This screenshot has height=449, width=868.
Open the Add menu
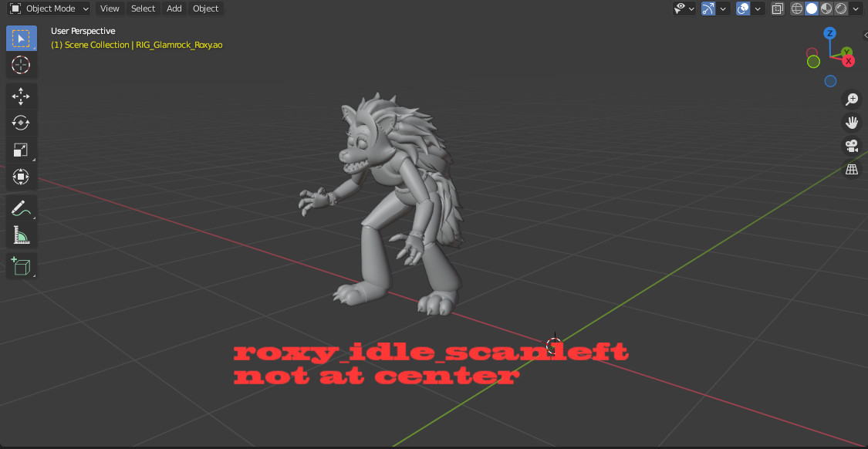pyautogui.click(x=174, y=8)
